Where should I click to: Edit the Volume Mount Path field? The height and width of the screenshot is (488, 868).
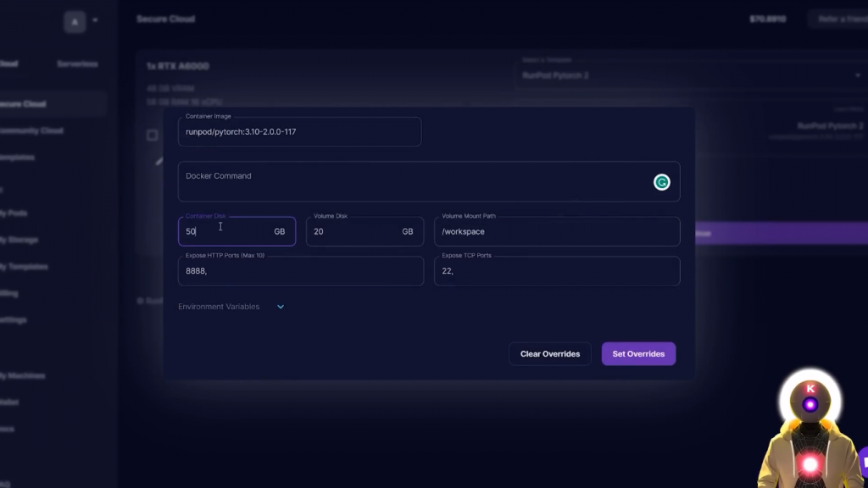coord(557,231)
